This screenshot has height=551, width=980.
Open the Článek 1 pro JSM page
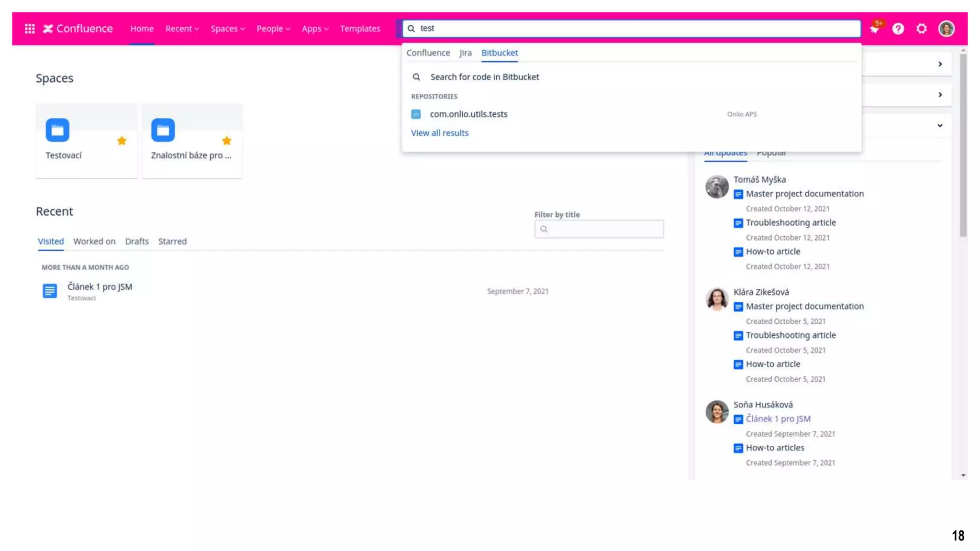point(100,287)
